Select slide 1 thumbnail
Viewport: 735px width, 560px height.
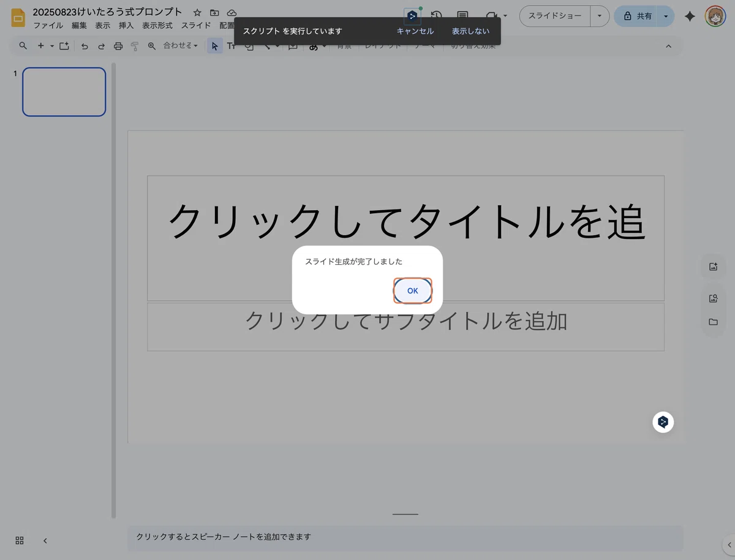(64, 92)
